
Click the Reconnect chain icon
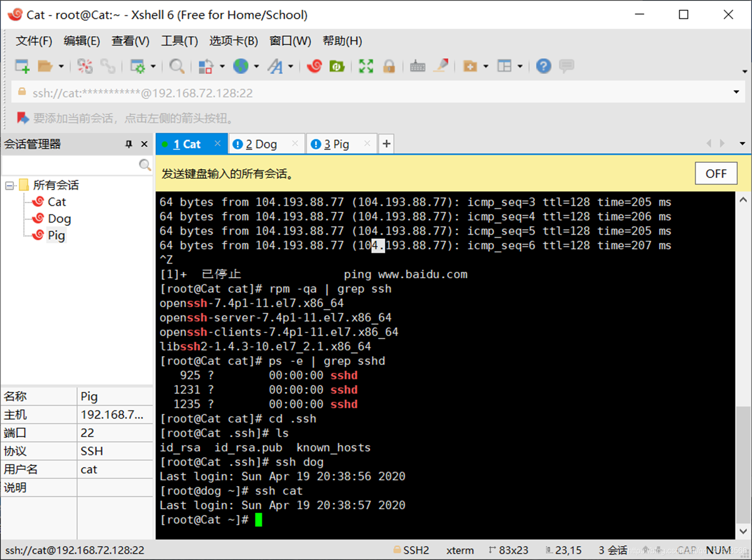108,66
